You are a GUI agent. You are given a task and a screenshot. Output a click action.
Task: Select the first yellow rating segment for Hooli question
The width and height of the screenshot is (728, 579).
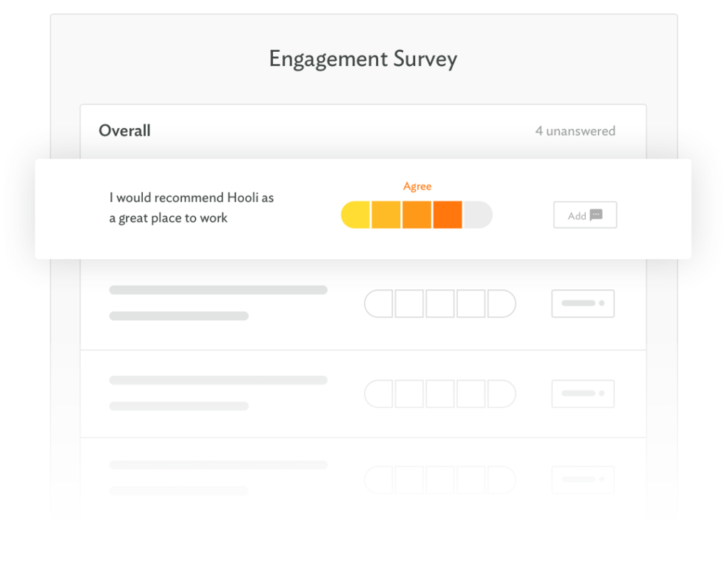(x=355, y=214)
